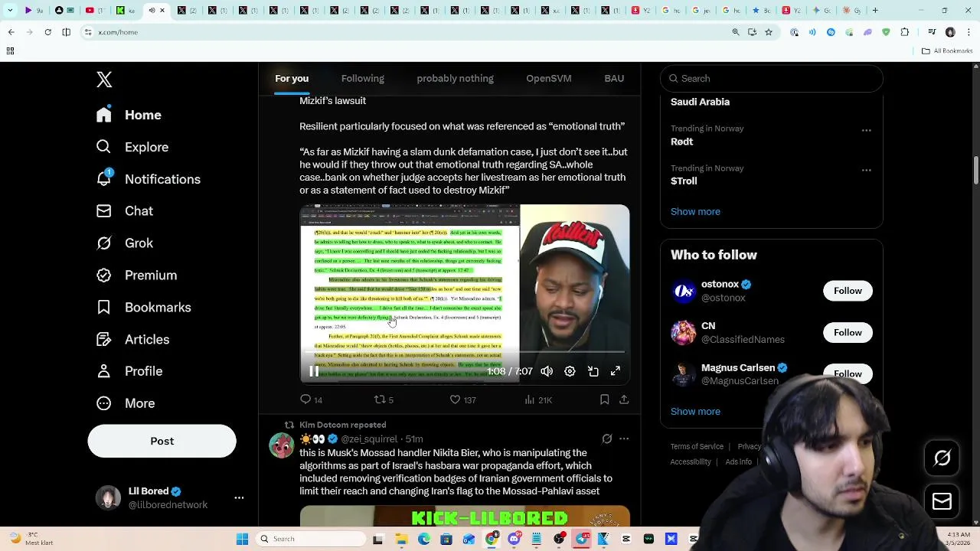Switch to For you tab
Viewport: 980px width, 551px height.
click(x=292, y=78)
